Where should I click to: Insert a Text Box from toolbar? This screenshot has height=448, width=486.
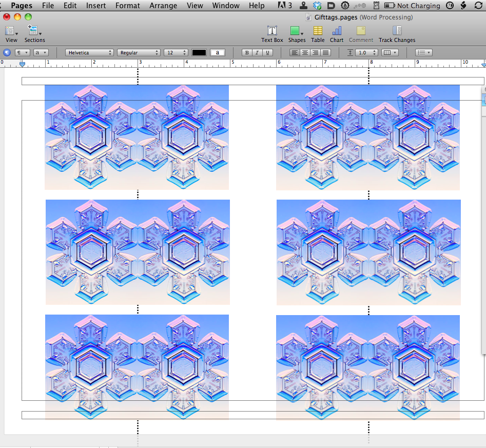tap(272, 30)
